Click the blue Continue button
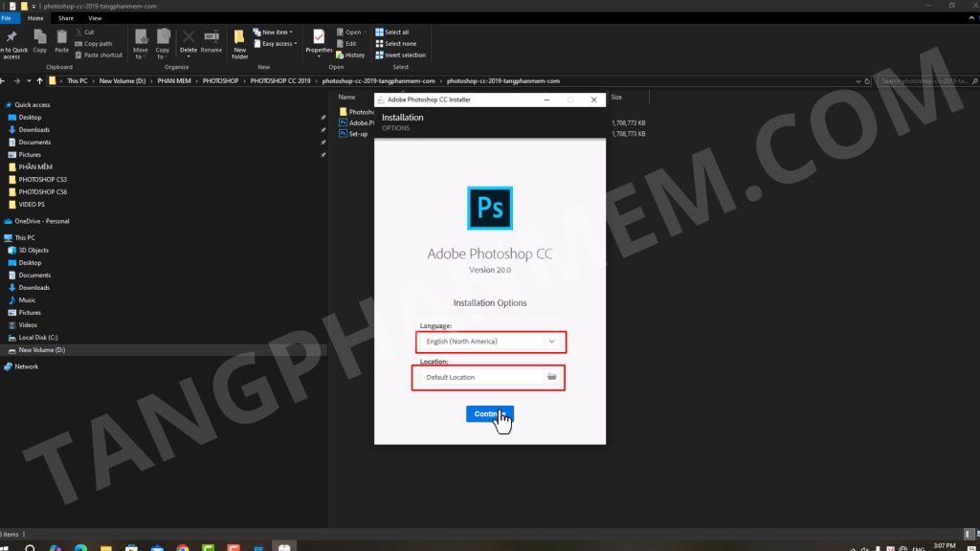The height and width of the screenshot is (551, 980). pyautogui.click(x=489, y=413)
